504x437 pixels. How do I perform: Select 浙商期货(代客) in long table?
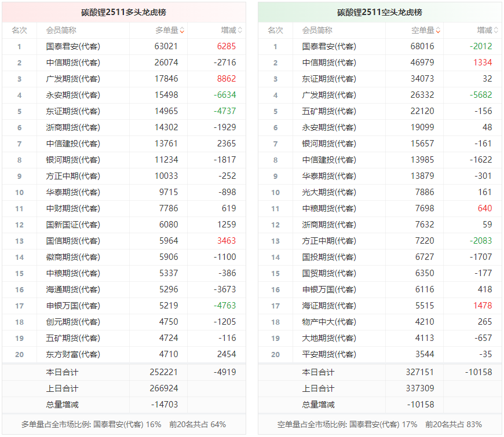(73, 127)
